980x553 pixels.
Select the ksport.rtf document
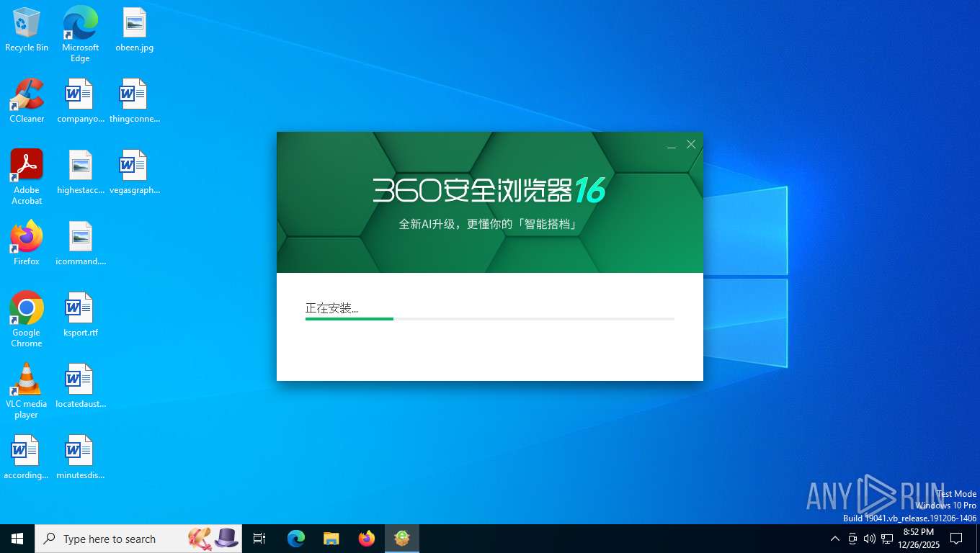tap(80, 315)
